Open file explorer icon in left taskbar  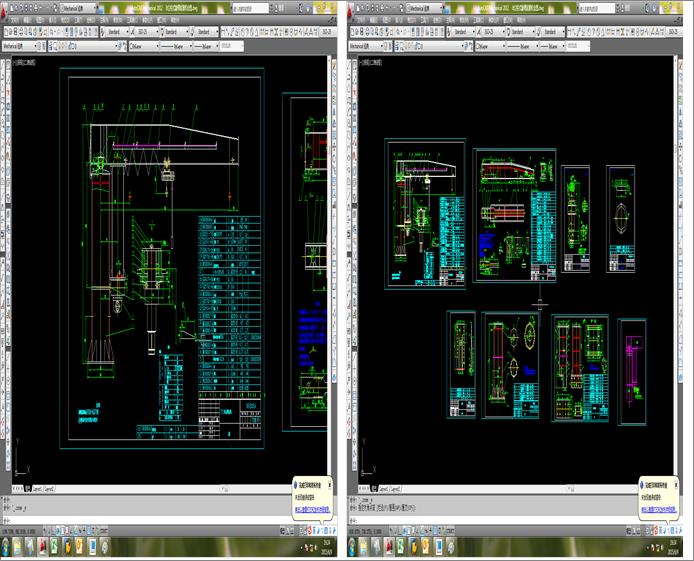[17, 547]
